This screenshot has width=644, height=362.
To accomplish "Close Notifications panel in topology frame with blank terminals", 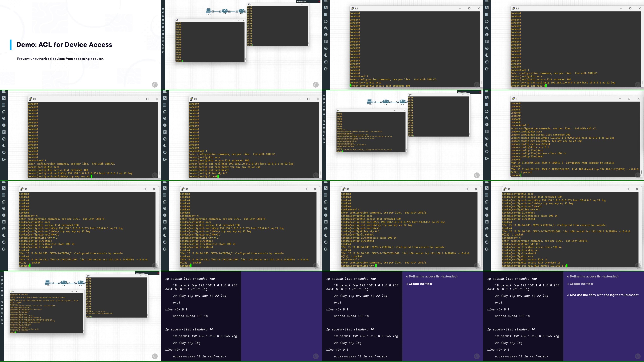I will point(319,1).
